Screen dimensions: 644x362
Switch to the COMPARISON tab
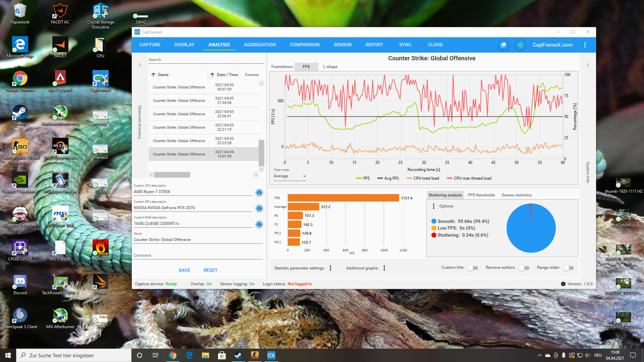[x=304, y=45]
